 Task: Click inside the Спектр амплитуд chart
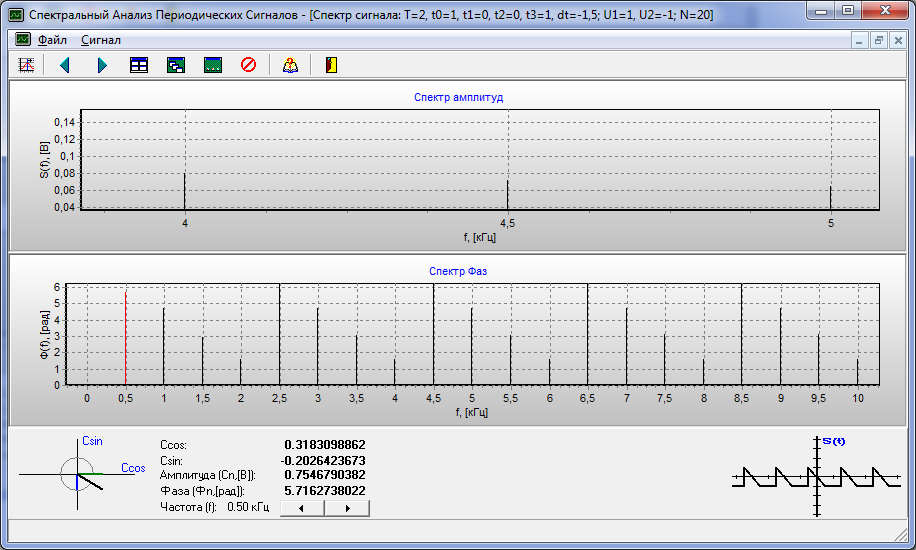click(480, 160)
